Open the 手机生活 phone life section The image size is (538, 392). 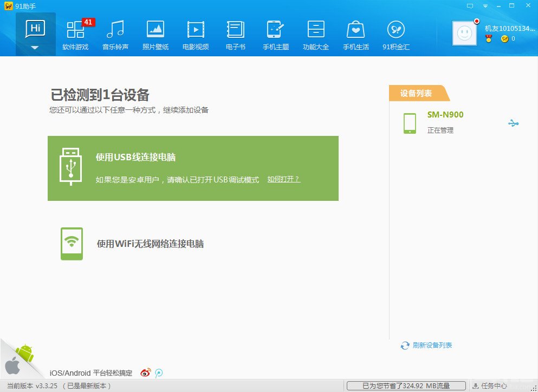click(x=355, y=32)
